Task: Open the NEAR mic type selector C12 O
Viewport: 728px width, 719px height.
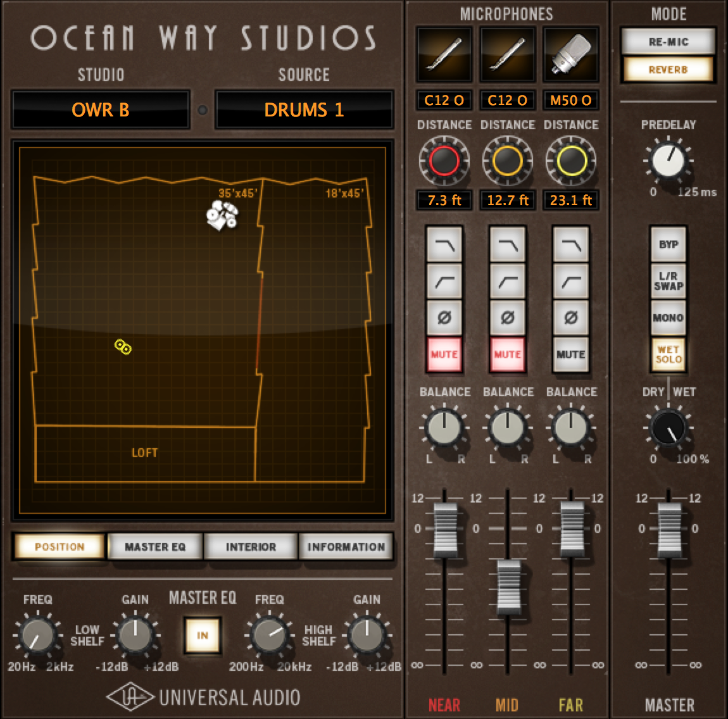Action: pyautogui.click(x=444, y=100)
